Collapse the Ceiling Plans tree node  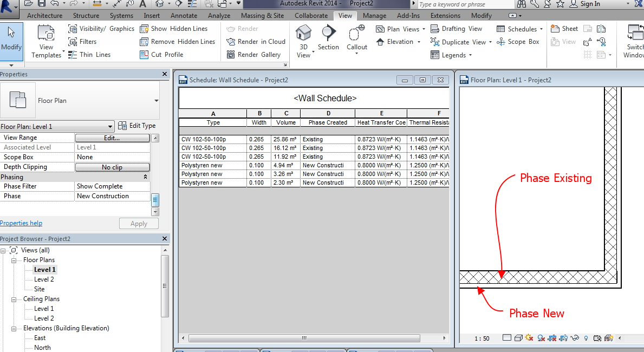point(14,299)
